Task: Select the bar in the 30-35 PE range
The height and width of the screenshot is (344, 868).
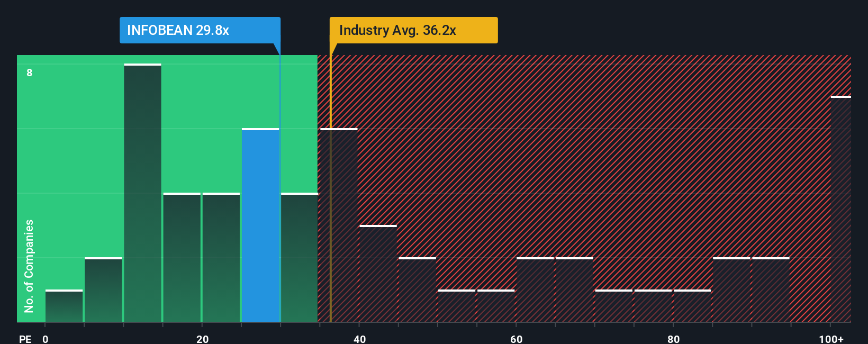Action: [x=300, y=257]
